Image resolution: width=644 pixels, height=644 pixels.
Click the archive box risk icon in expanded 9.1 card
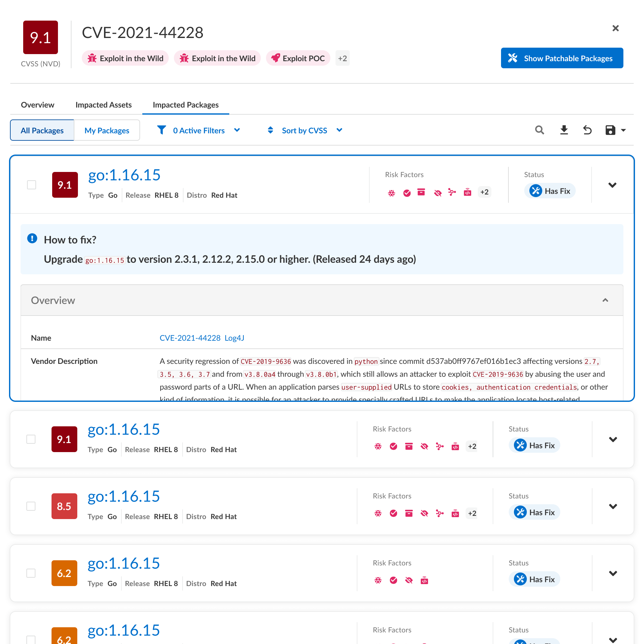coord(421,192)
